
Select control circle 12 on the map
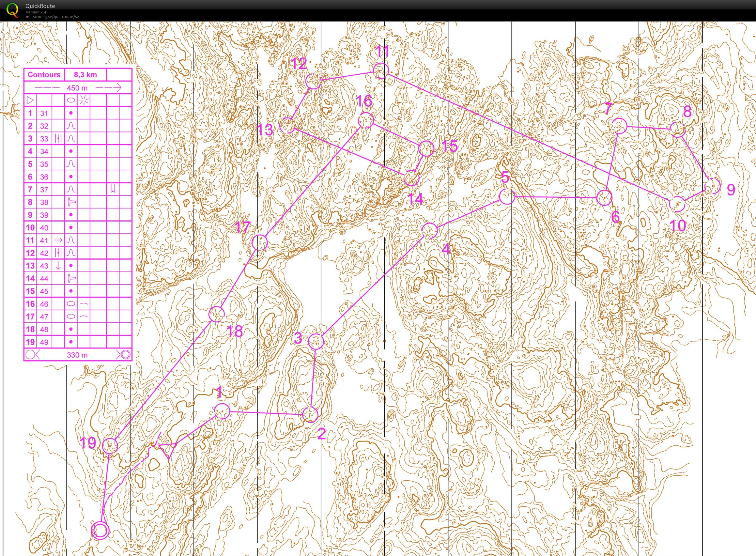313,82
